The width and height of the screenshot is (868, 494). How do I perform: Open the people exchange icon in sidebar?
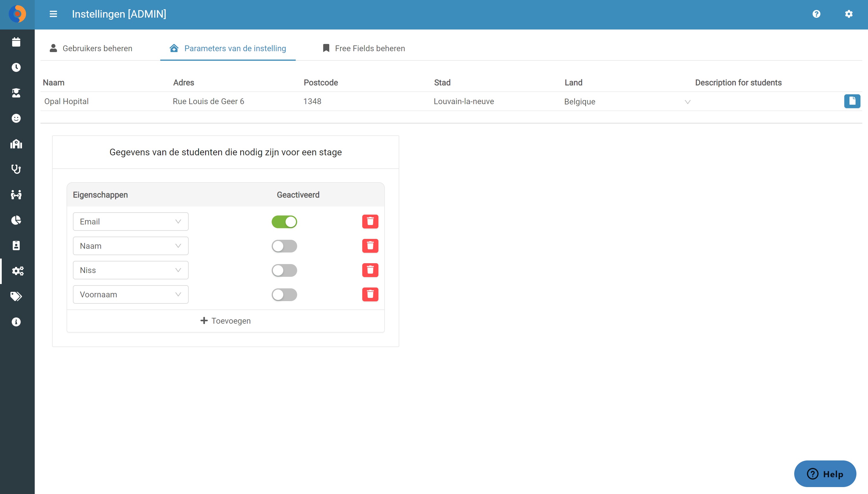point(16,195)
